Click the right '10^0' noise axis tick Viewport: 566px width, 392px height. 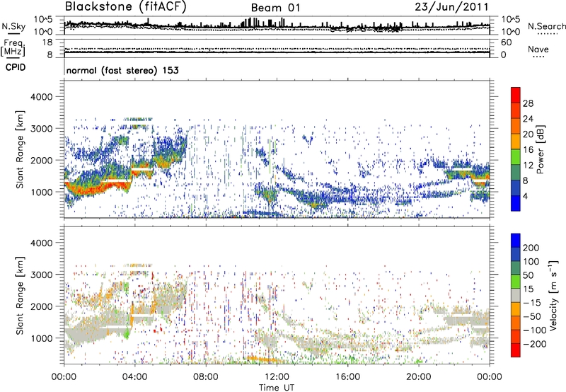[510, 32]
